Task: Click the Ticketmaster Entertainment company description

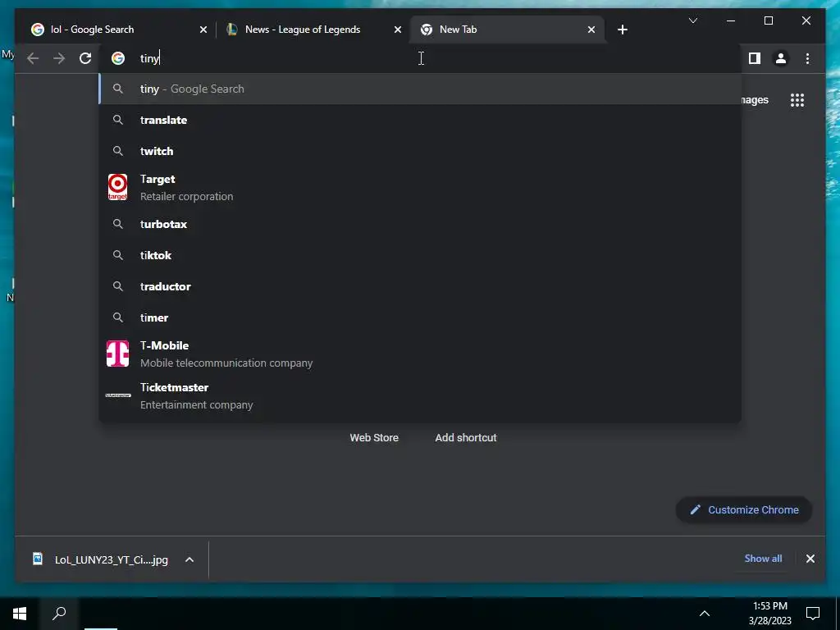Action: click(196, 405)
